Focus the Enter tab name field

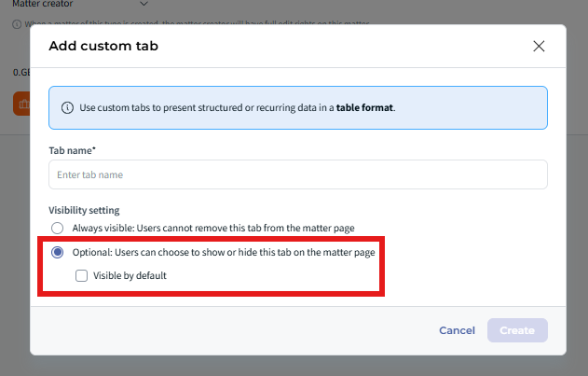point(297,174)
